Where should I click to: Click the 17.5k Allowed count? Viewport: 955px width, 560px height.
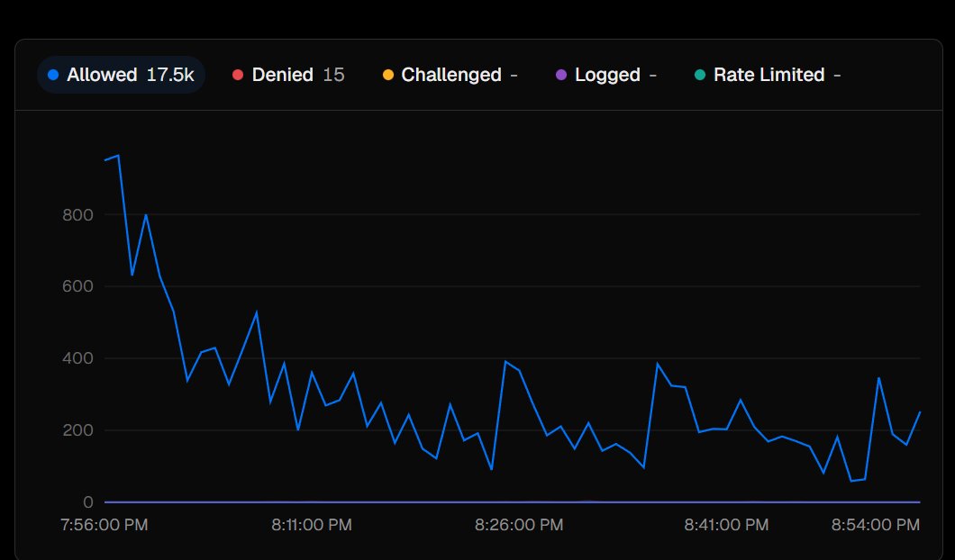[x=170, y=75]
